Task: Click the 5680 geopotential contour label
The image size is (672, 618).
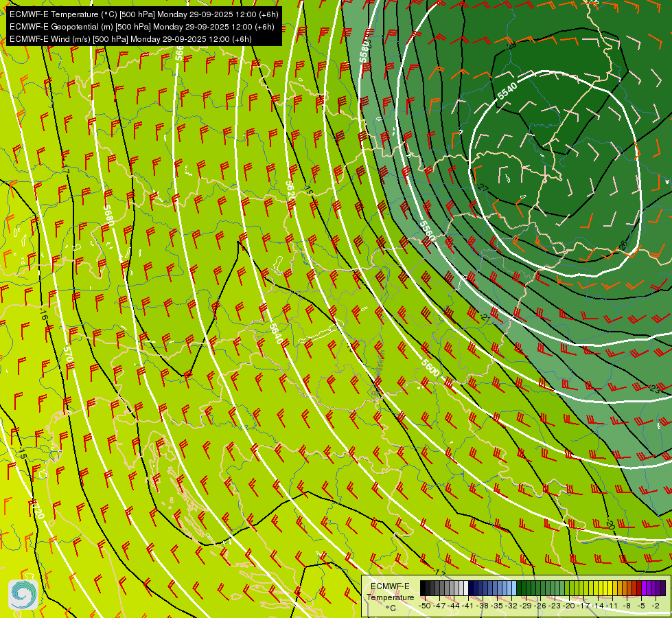Action: 109,216
